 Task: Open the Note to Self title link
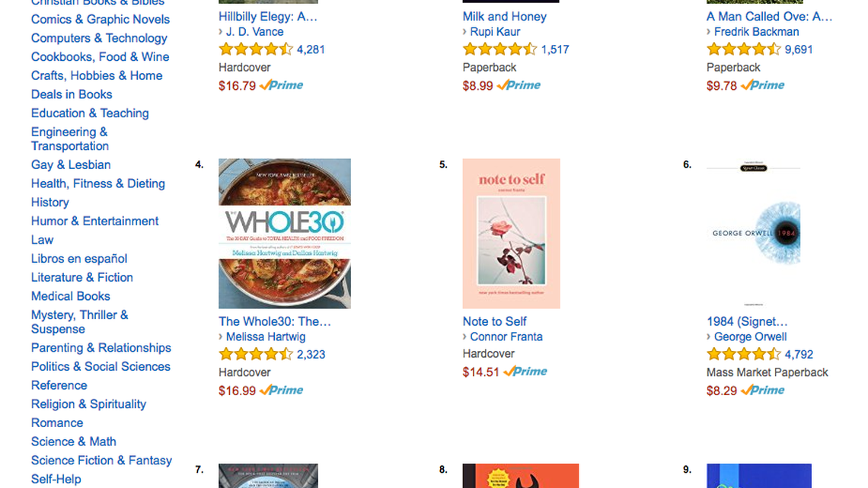[x=494, y=321]
